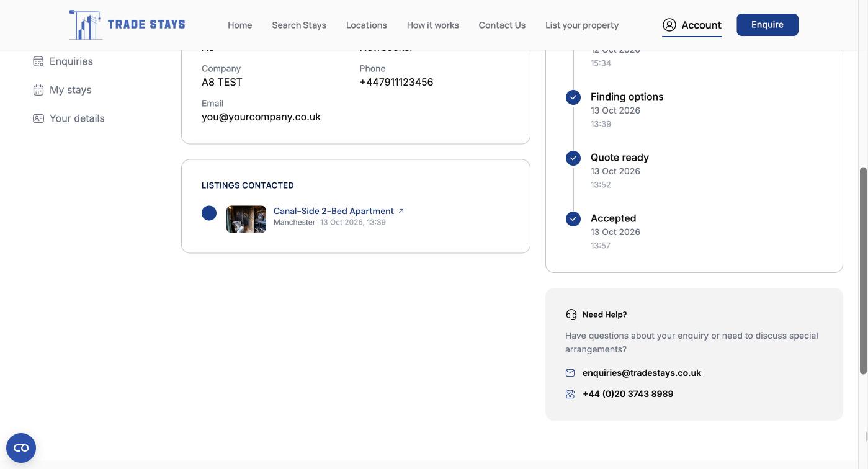Viewport: 868px width, 469px height.
Task: Click the external link arrow beside Canal-Side apartment
Action: point(401,211)
